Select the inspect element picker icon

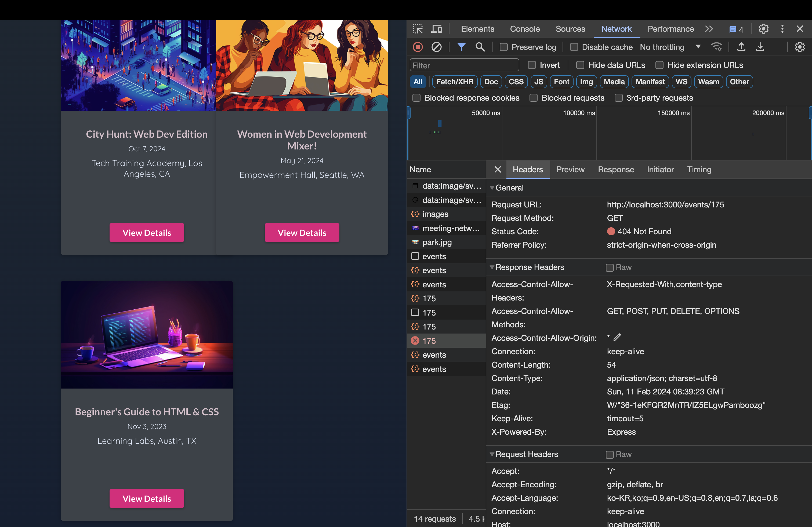(x=418, y=29)
